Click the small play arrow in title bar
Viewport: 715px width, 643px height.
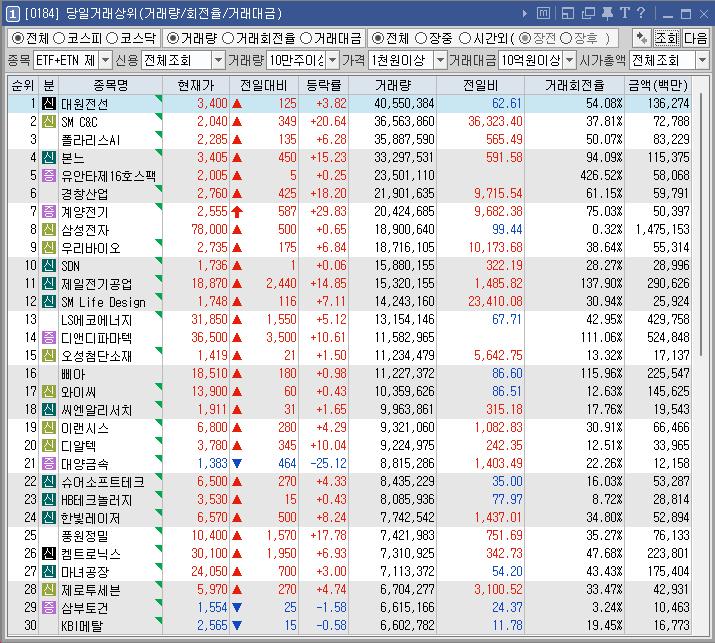(524, 14)
